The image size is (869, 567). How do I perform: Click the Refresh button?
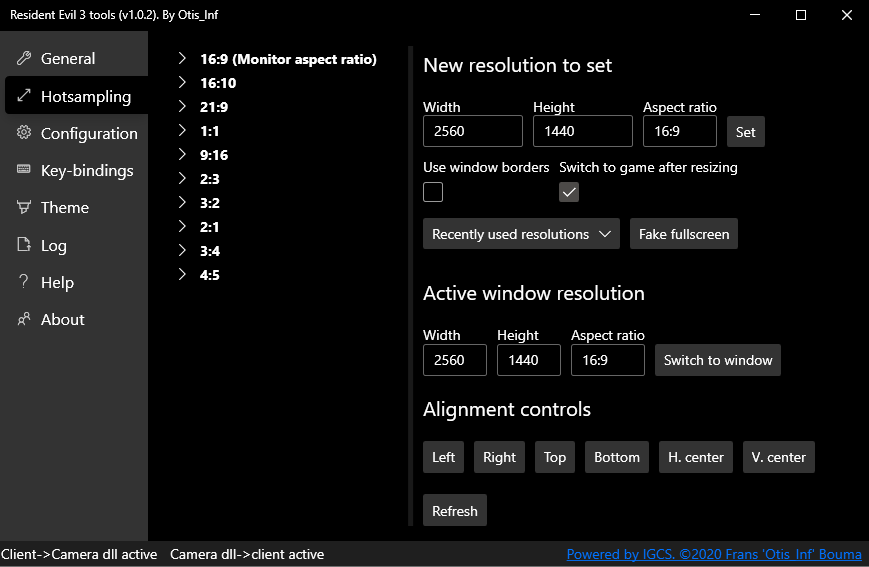point(454,510)
